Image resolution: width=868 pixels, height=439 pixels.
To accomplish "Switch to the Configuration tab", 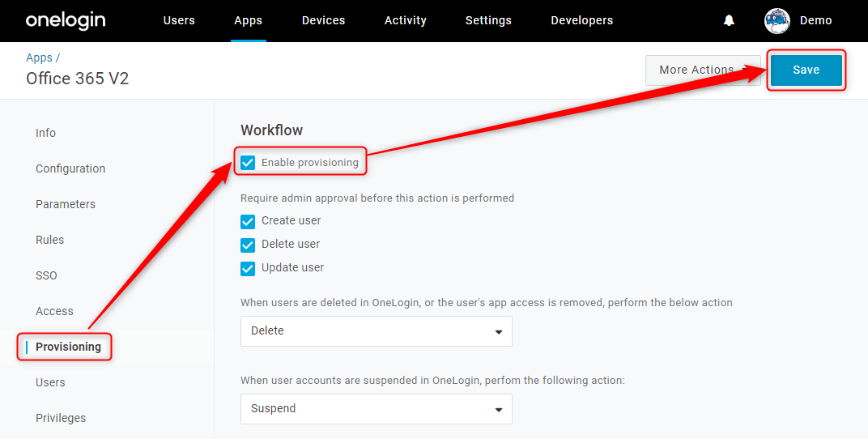I will (70, 168).
